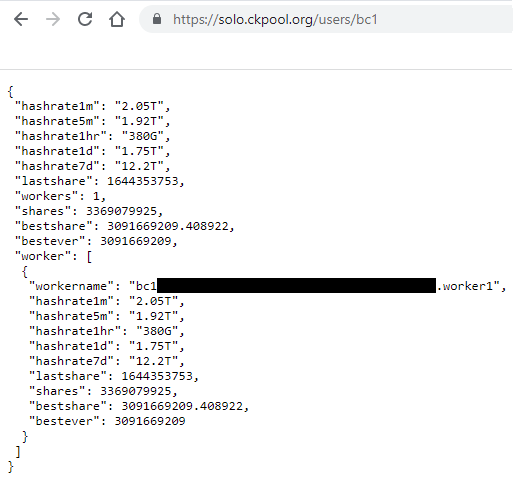Reload the page with the refresh icon
Viewport: 513px width, 478px height.
click(x=85, y=19)
